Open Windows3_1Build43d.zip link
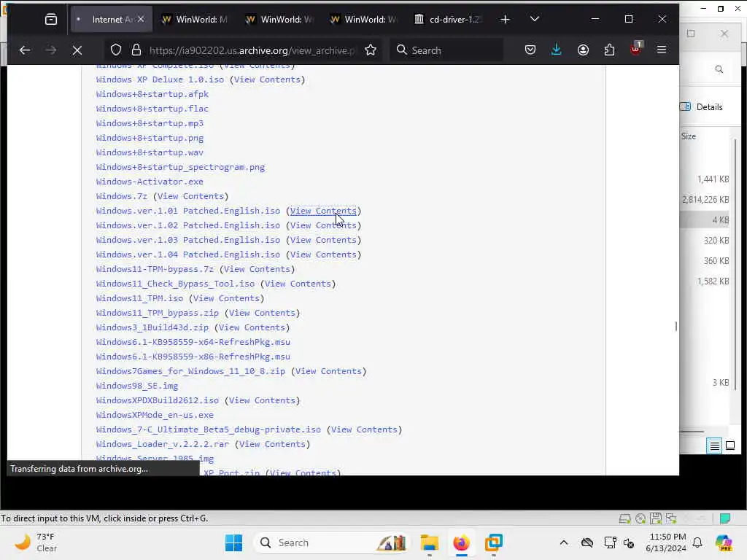The height and width of the screenshot is (560, 747). click(152, 327)
